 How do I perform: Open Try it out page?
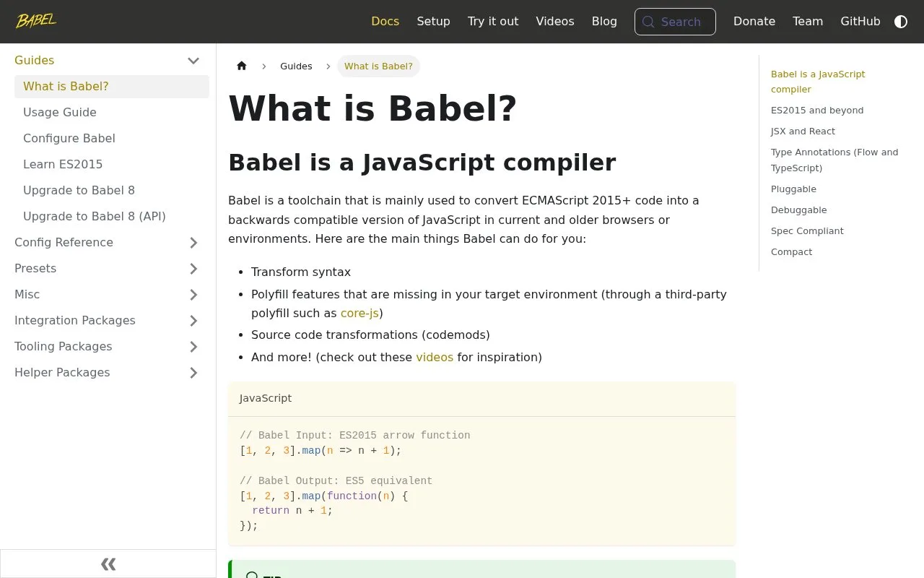point(493,22)
